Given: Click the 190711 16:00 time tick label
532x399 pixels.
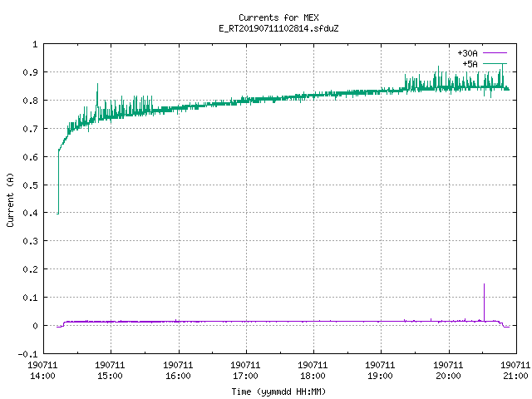Looking at the screenshot, I should tap(178, 371).
